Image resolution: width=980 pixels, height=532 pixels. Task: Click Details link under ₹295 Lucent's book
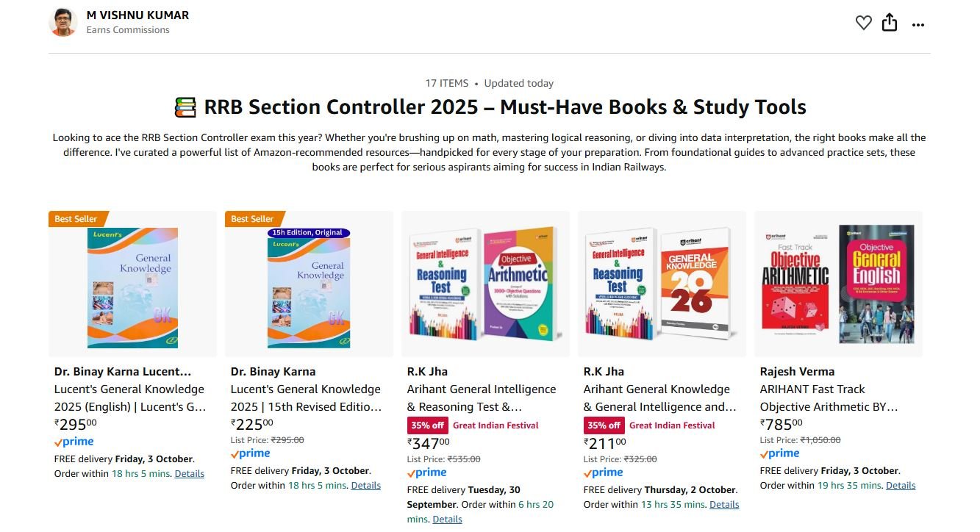coord(189,474)
